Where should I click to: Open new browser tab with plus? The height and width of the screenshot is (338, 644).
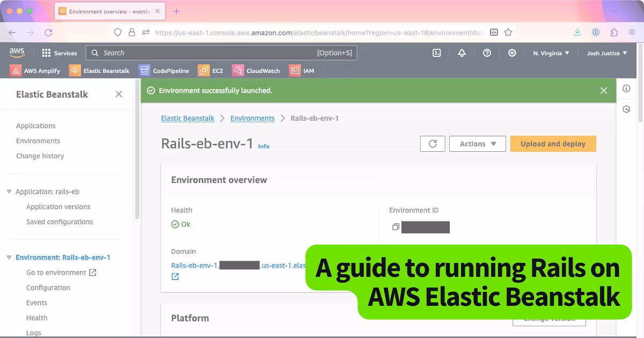(x=177, y=11)
